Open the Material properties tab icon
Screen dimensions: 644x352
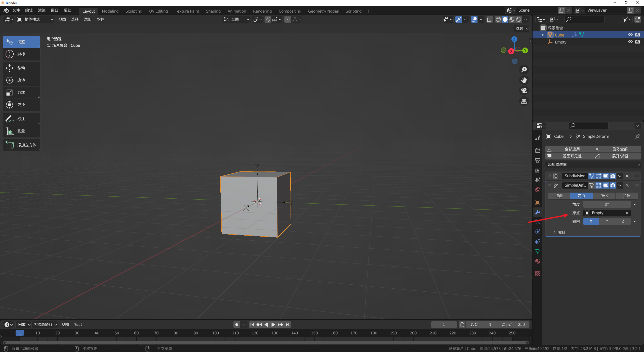(538, 261)
